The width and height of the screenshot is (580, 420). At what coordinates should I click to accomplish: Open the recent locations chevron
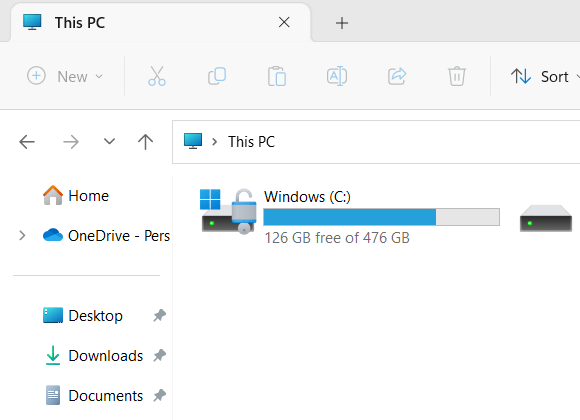point(109,141)
